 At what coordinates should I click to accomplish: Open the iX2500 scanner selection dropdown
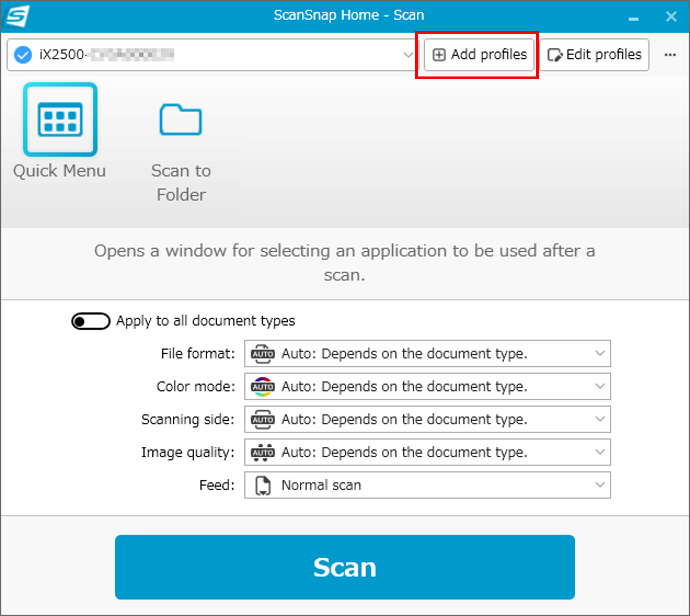pos(213,55)
